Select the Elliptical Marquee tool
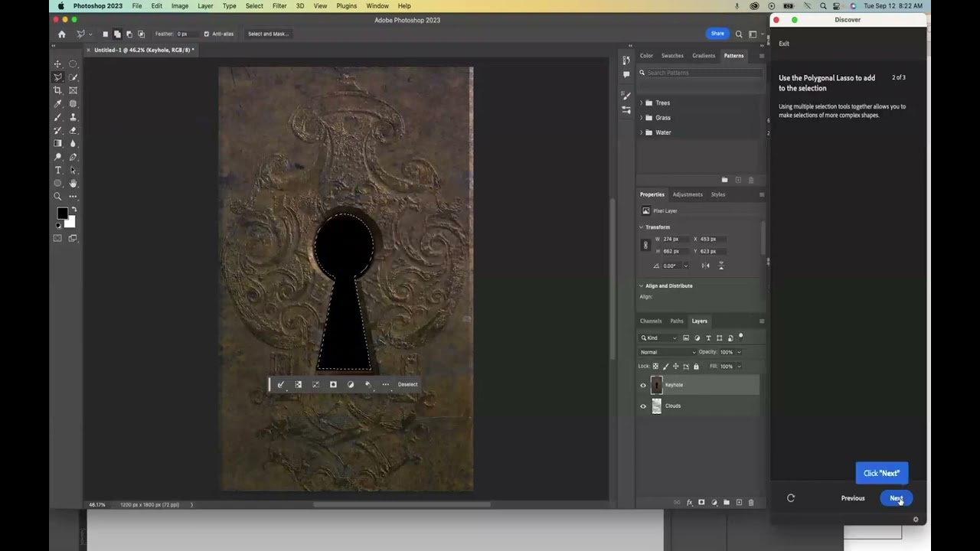This screenshot has height=551, width=980. (x=73, y=64)
